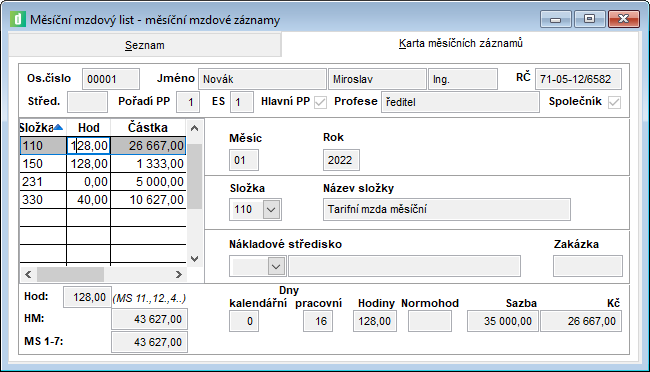
Task: Minimize the Měsíční mzdový list window
Action: pos(556,19)
